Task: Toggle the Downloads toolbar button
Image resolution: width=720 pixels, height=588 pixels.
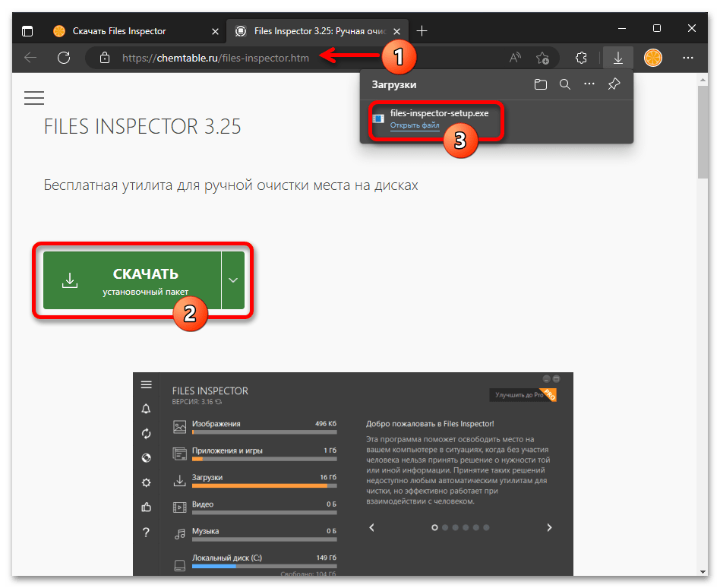Action: pos(618,58)
